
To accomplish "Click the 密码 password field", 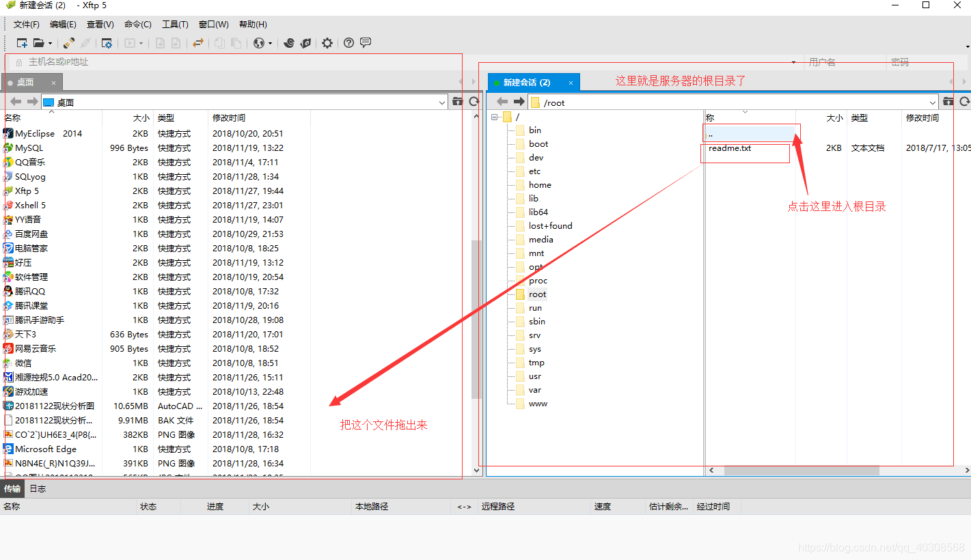I will click(929, 62).
